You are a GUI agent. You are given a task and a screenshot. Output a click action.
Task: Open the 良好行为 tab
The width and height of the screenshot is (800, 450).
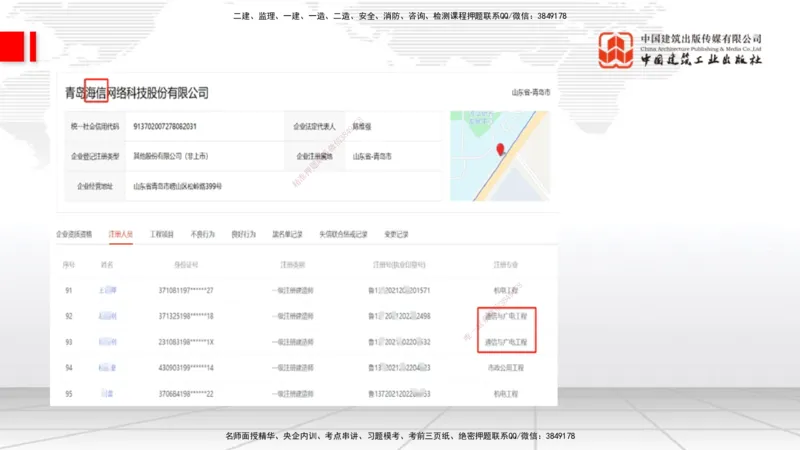[243, 234]
